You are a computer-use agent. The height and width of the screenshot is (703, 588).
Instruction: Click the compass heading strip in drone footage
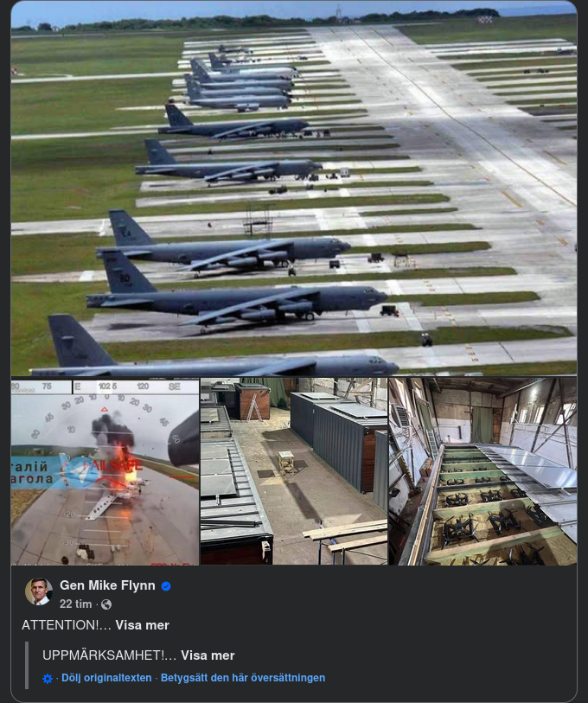click(x=105, y=387)
